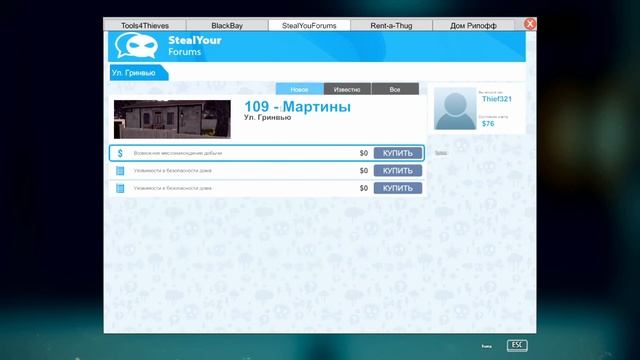
Task: Open the 109 Мартины house thumbnail
Action: (172, 119)
